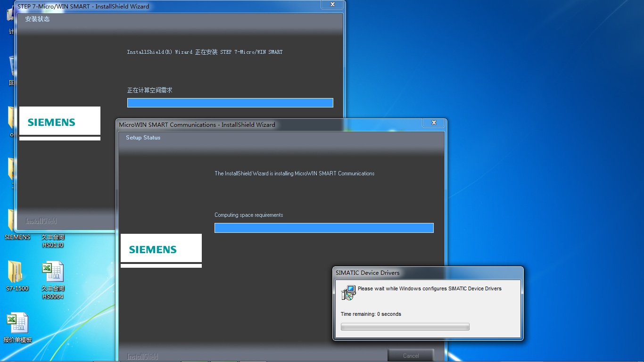Click the 久丰合同 HS0130 desktop label
The image size is (644, 362).
(53, 241)
